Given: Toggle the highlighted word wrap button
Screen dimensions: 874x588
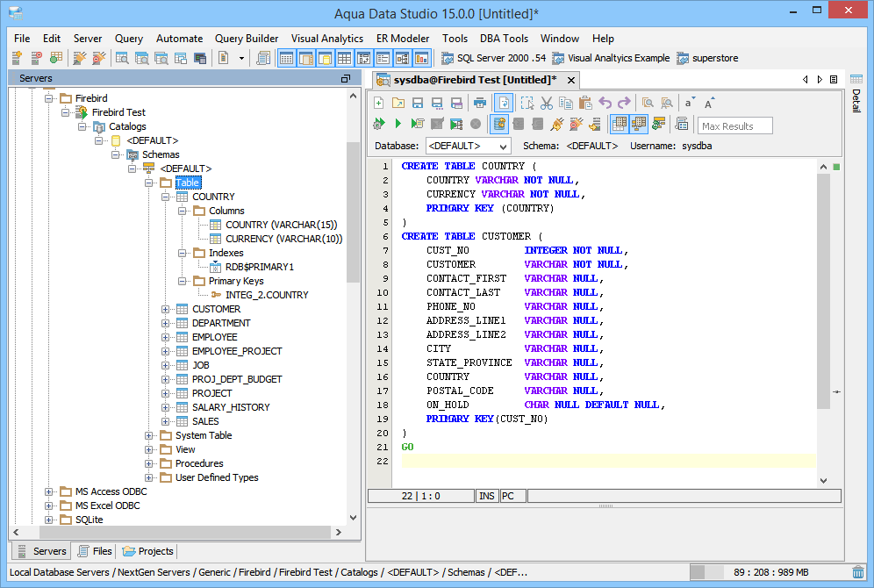Looking at the screenshot, I should coord(503,103).
